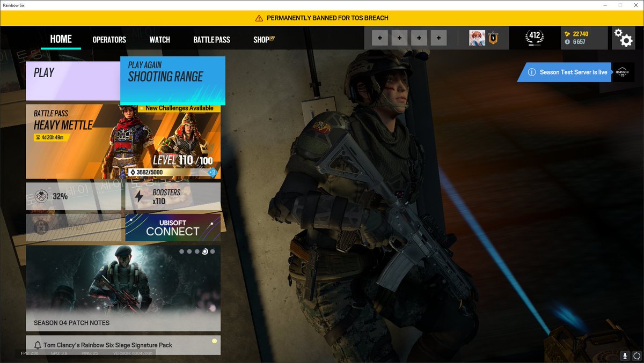
Task: Add player to fourth squad slot
Action: click(x=439, y=38)
